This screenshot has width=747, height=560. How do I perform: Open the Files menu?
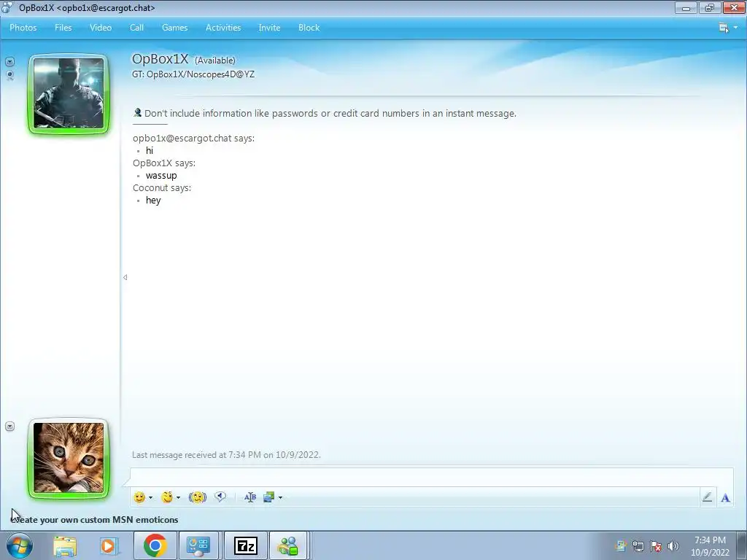pos(63,28)
